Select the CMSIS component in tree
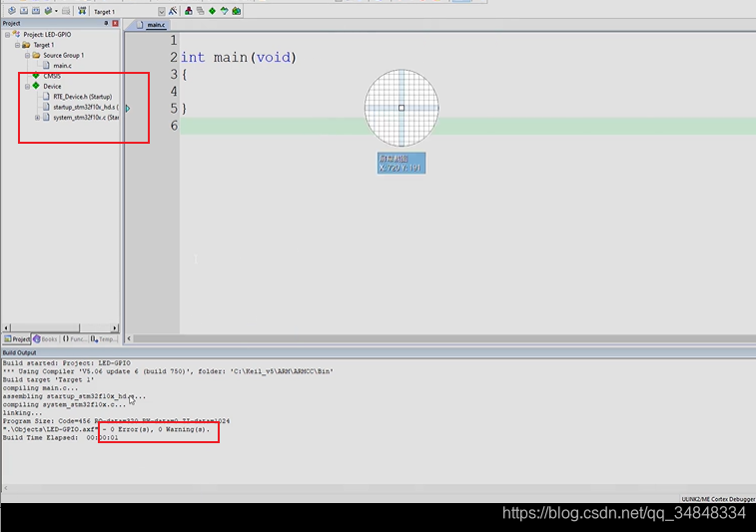The image size is (756, 532). pos(52,76)
